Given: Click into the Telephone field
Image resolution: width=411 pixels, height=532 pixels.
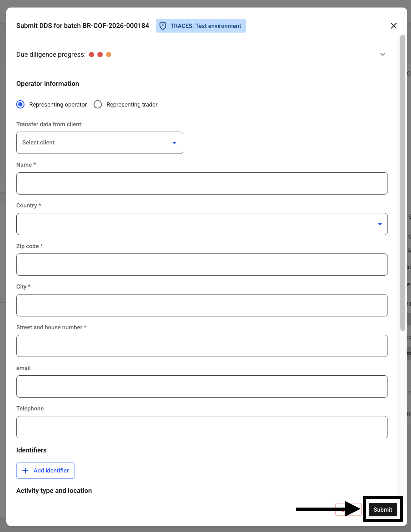Looking at the screenshot, I should click(202, 427).
